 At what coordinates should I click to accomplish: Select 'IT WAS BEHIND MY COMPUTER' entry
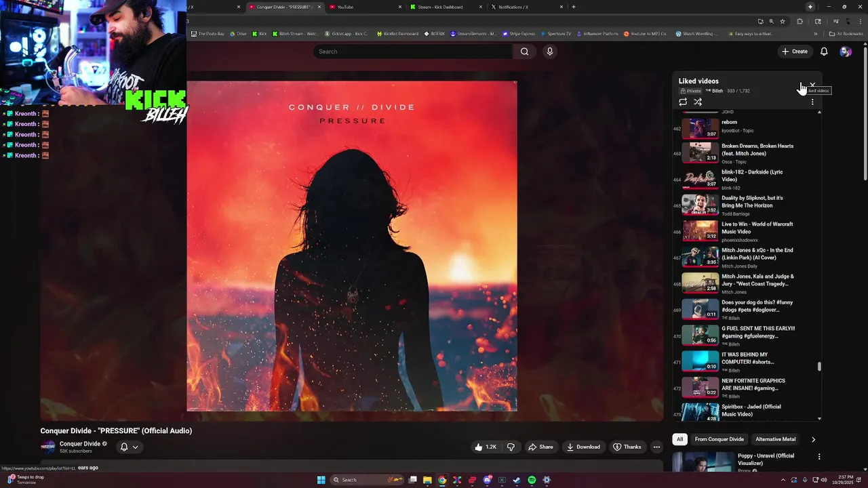point(744,362)
